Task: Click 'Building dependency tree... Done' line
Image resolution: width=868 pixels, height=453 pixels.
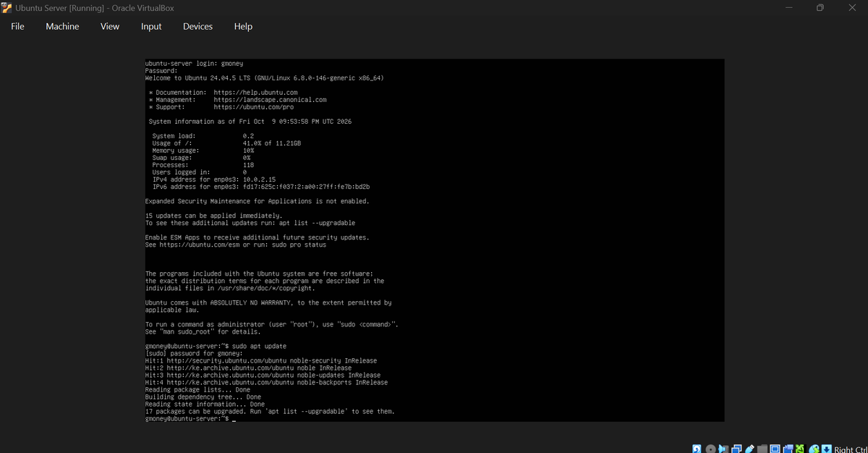Action: [x=203, y=397]
